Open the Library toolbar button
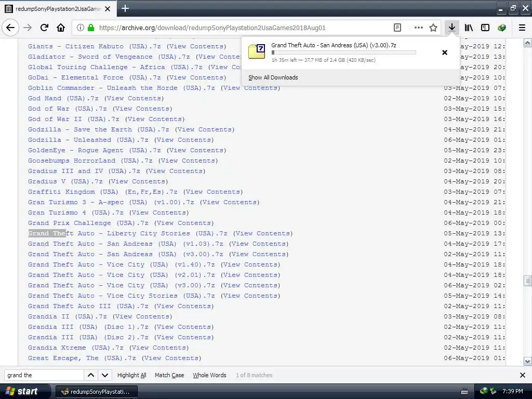Viewport: 532px width, 399px height. tap(469, 28)
